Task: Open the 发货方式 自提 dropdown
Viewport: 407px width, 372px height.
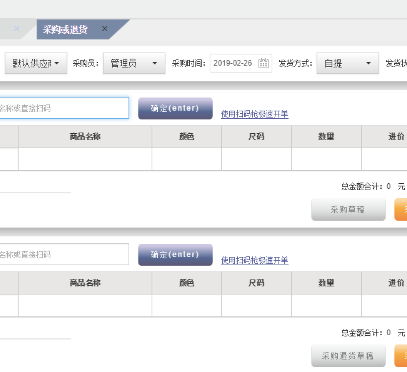Action: click(x=347, y=63)
